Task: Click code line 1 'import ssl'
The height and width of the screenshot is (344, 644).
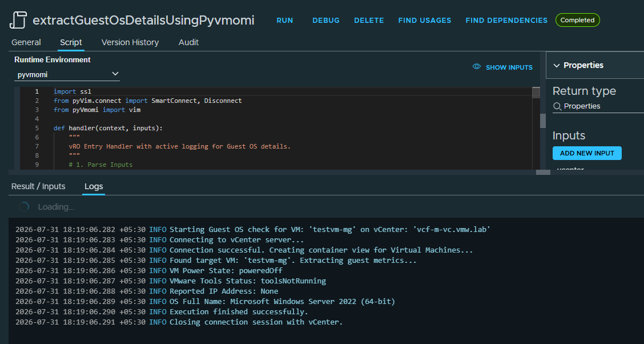Action: click(x=73, y=91)
